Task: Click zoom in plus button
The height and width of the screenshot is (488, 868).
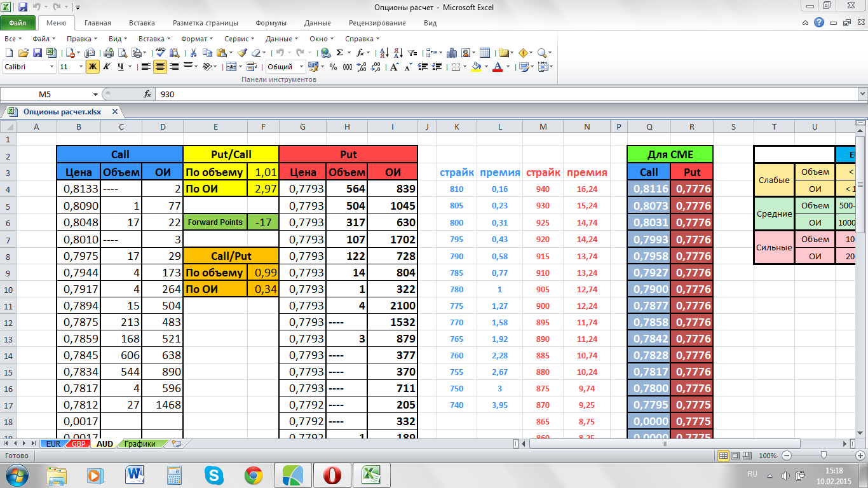Action: [x=860, y=456]
